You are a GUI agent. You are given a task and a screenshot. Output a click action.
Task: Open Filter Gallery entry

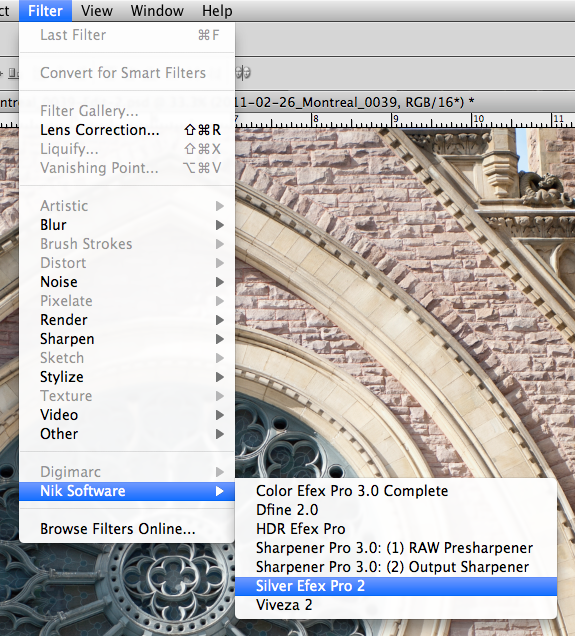click(x=127, y=111)
